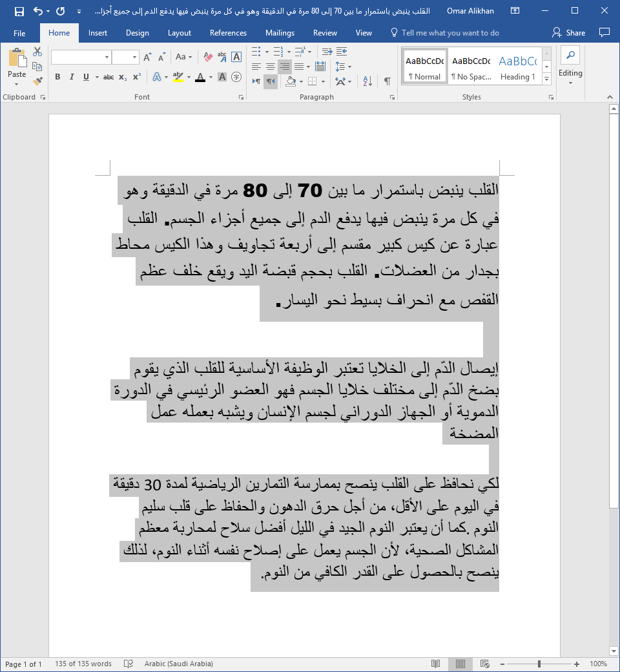Set Right-to-Left text direction
The image size is (620, 672).
pos(271,81)
